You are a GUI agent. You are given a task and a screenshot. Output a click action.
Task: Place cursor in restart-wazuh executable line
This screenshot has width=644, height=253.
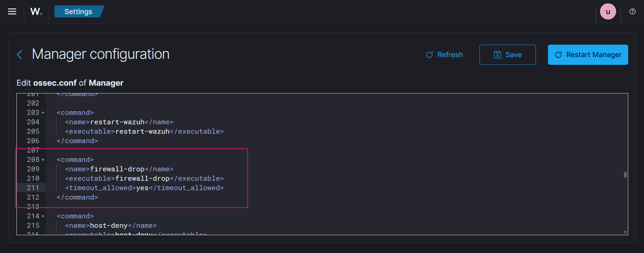click(x=142, y=132)
